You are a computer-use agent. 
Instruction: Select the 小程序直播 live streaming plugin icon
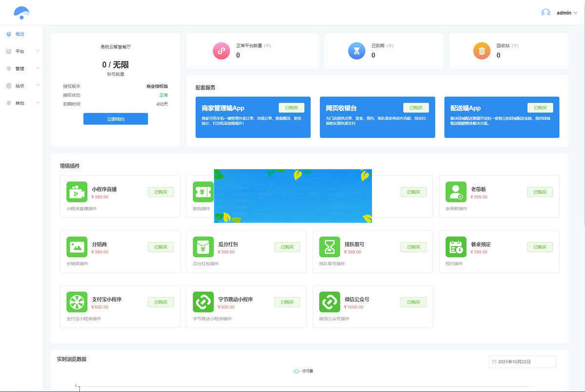(x=77, y=192)
